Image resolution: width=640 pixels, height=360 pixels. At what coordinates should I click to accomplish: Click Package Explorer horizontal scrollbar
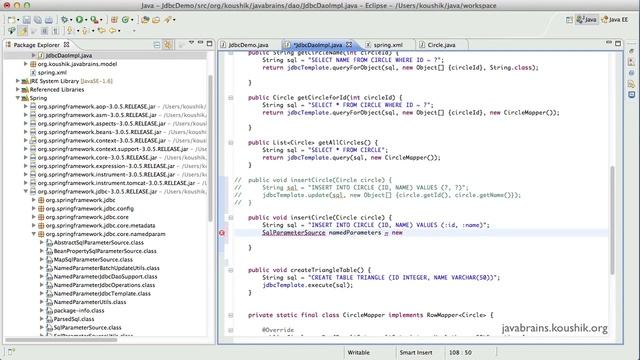61,340
